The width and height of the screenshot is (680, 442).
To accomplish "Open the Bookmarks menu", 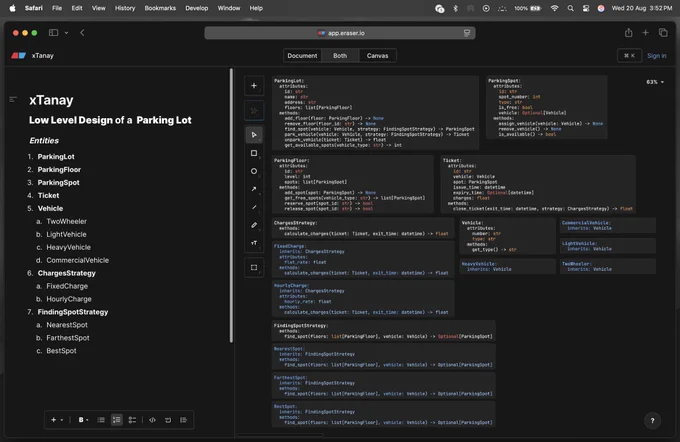I will click(160, 8).
